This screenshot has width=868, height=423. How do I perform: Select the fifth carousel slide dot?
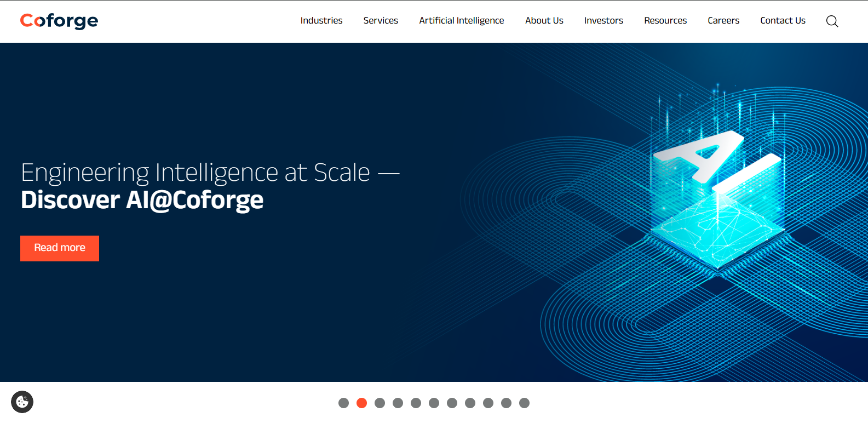coord(416,403)
